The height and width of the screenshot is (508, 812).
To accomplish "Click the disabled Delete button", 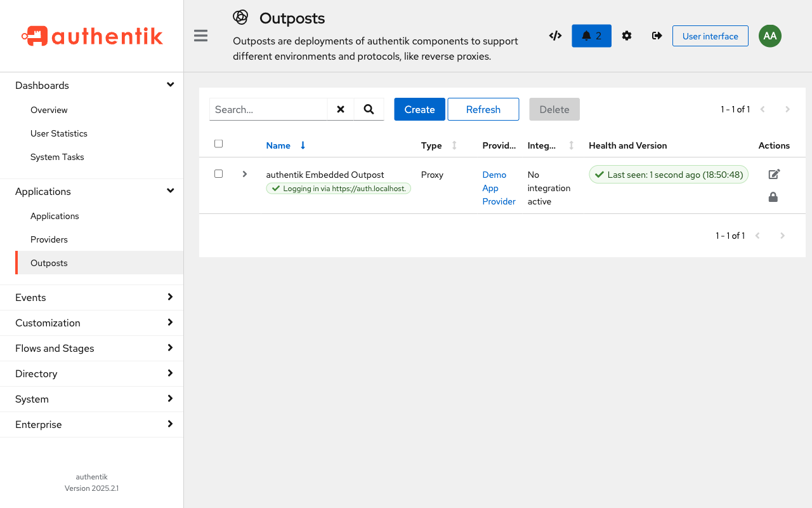I will (554, 109).
